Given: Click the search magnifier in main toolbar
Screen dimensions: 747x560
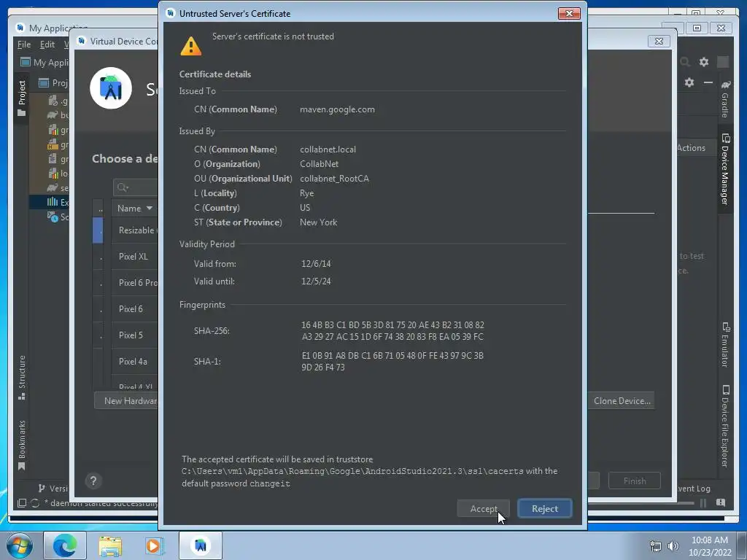Looking at the screenshot, I should (x=685, y=62).
